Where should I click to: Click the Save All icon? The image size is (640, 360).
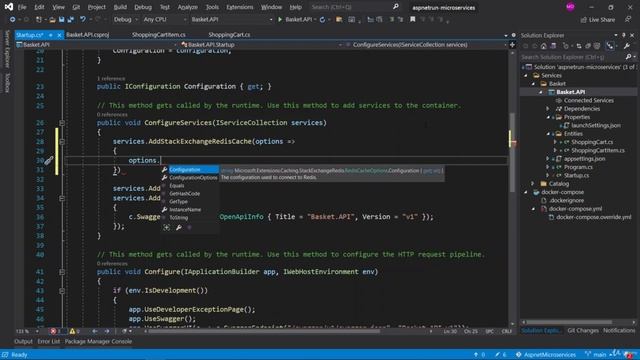(x=70, y=19)
